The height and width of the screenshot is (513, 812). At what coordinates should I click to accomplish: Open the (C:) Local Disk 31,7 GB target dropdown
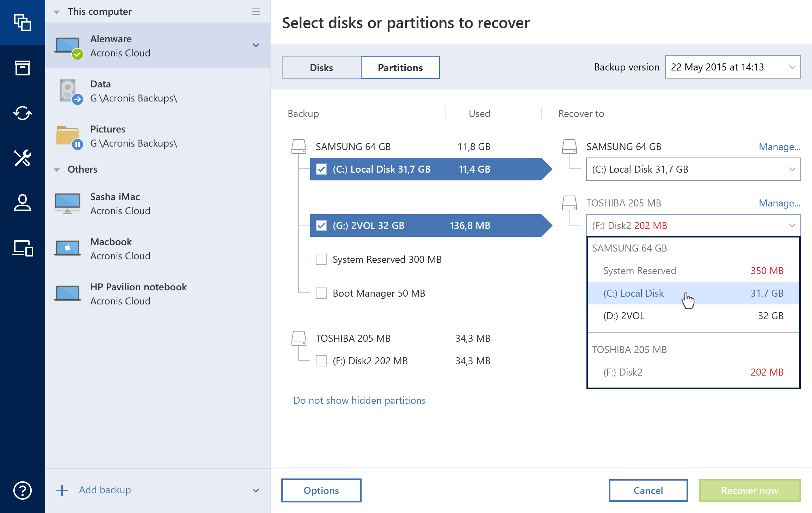694,169
